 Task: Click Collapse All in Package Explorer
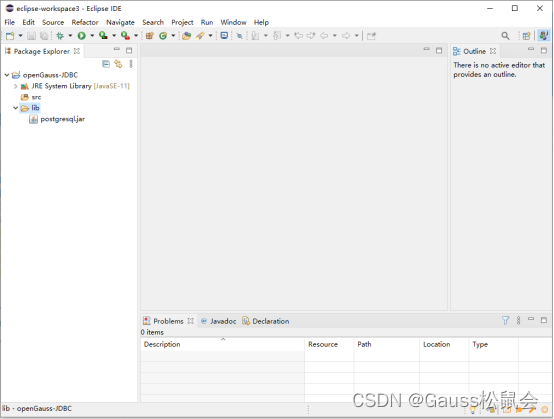[x=106, y=64]
